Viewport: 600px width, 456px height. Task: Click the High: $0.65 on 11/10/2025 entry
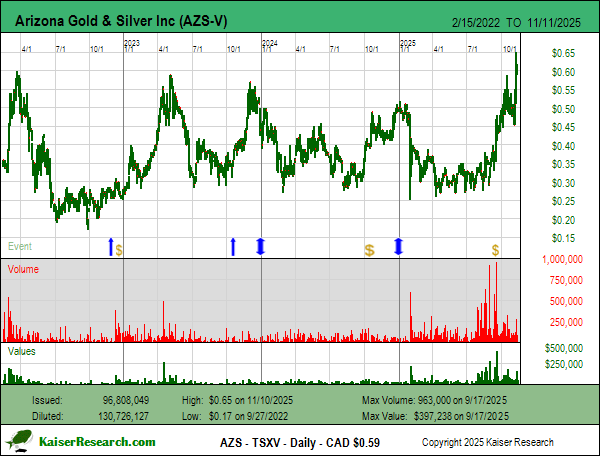tap(237, 400)
